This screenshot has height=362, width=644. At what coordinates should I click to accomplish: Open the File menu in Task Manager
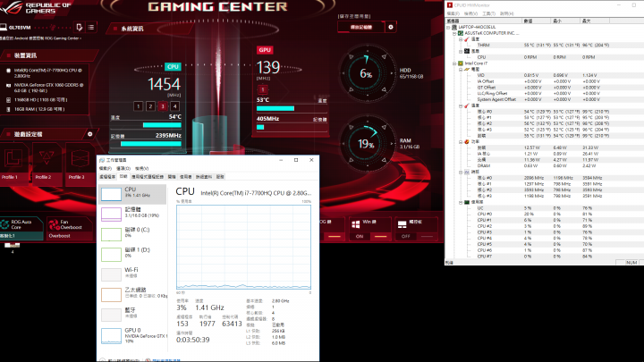click(106, 168)
